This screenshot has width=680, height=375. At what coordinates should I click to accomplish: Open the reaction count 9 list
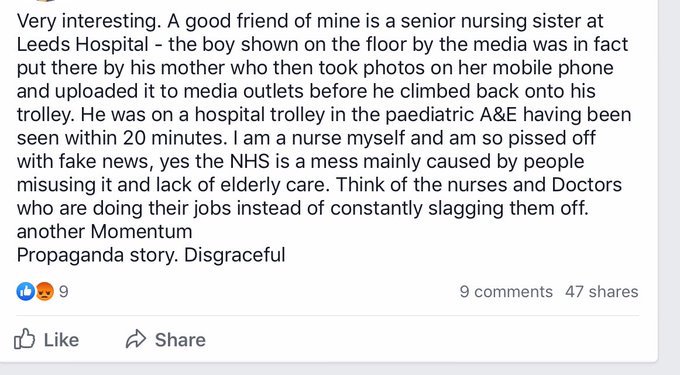click(63, 292)
